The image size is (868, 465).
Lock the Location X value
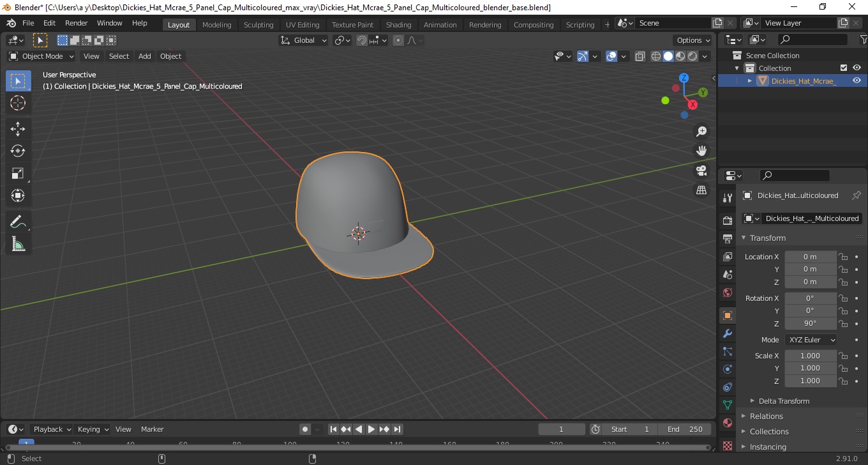click(843, 257)
